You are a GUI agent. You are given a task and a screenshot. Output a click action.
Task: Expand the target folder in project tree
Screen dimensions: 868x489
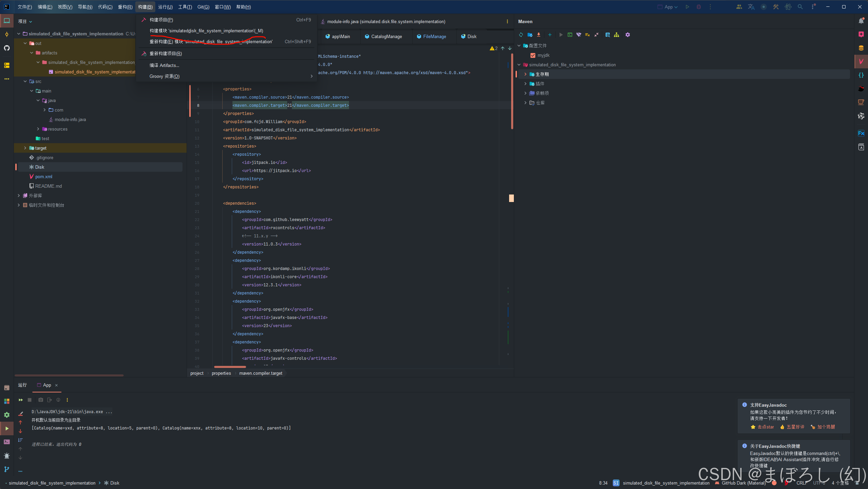point(25,148)
